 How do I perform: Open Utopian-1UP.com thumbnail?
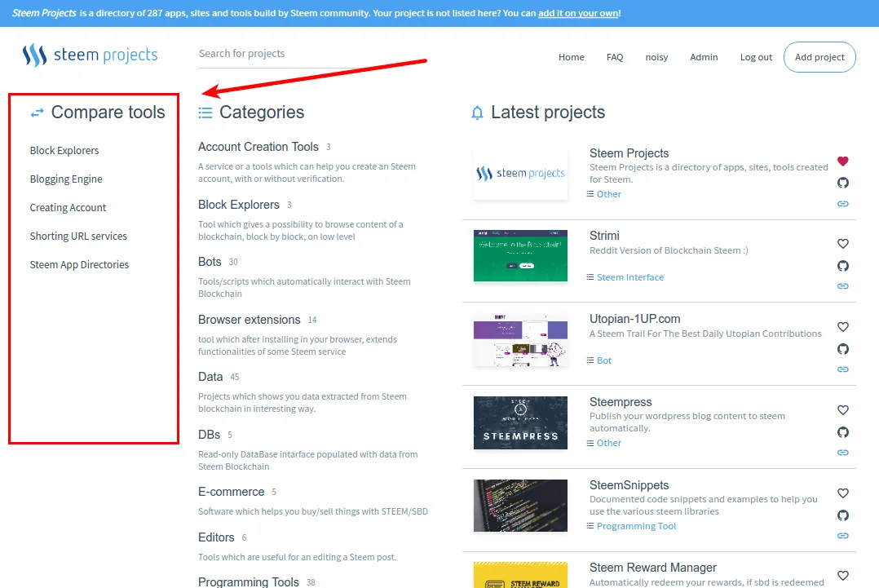click(x=520, y=340)
